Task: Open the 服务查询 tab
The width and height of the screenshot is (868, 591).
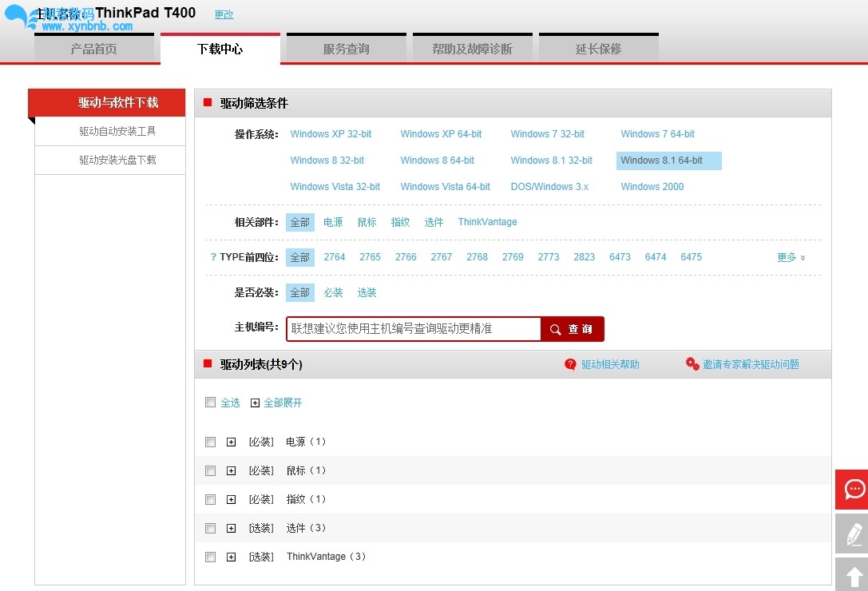Action: tap(347, 48)
